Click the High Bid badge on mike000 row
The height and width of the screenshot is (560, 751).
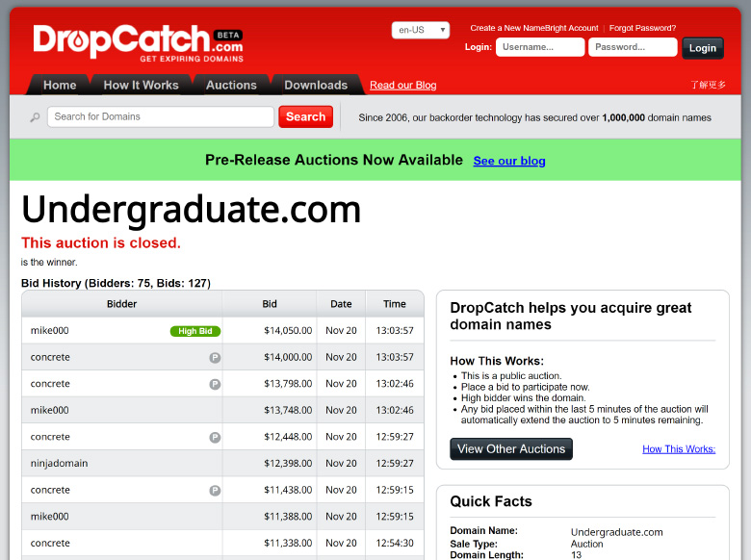(194, 331)
